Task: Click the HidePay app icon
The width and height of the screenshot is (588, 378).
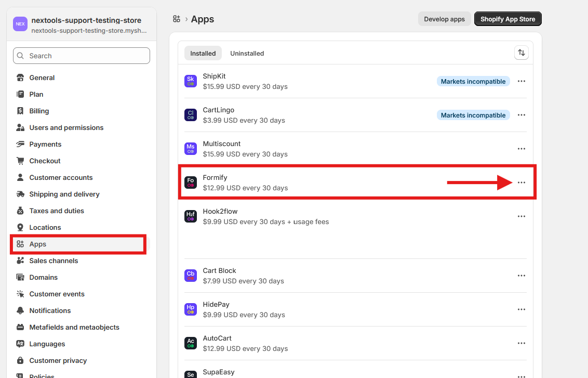Action: pyautogui.click(x=191, y=309)
